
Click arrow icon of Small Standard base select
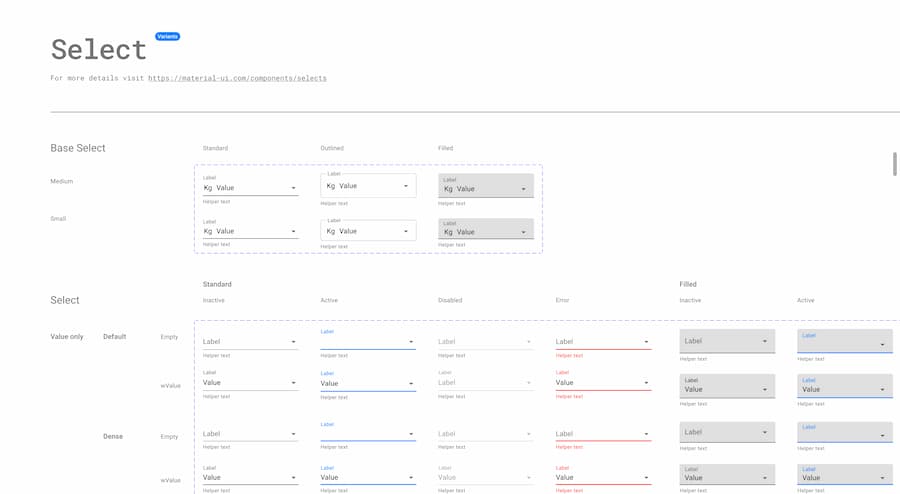click(293, 231)
